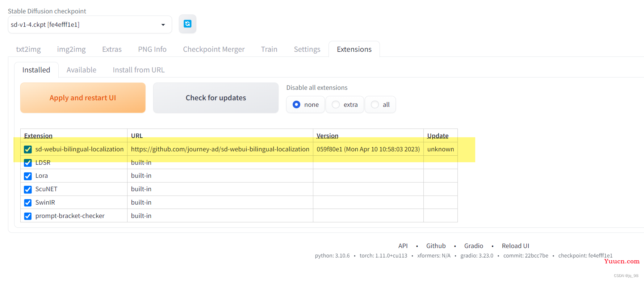Open the Stable Diffusion checkpoint dropdown
This screenshot has width=644, height=281.
pyautogui.click(x=90, y=25)
